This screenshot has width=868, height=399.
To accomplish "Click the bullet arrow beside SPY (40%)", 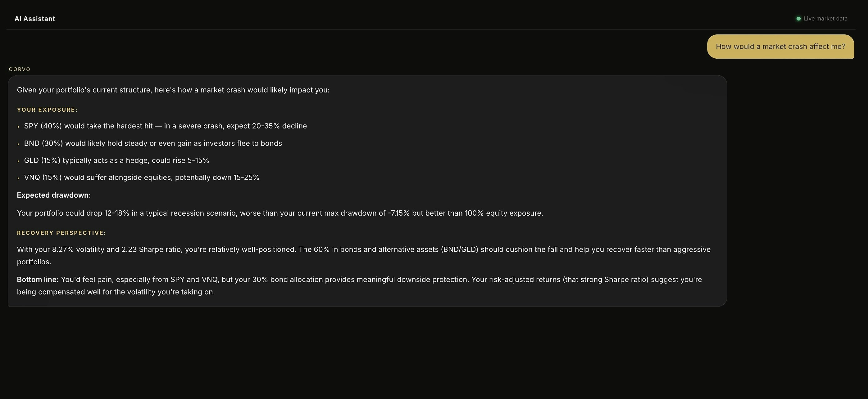I will (19, 127).
